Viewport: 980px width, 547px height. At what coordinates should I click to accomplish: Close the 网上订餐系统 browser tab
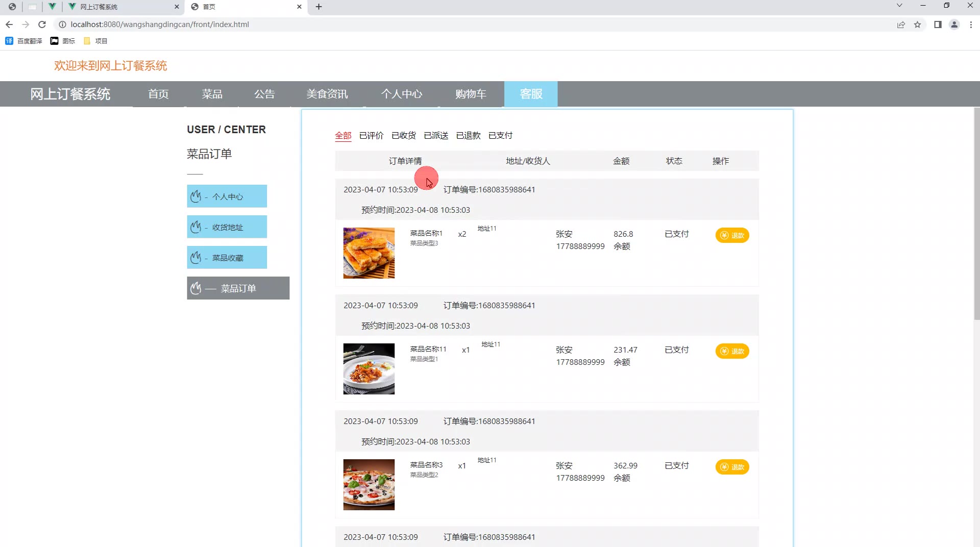click(177, 7)
